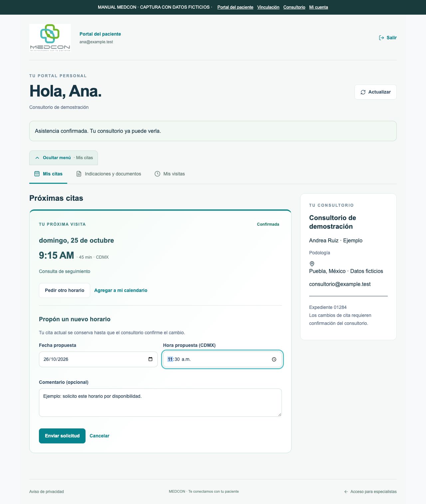This screenshot has height=504, width=426.
Task: Click the Puebla, México · Datos ficticios address
Action: [x=346, y=271]
